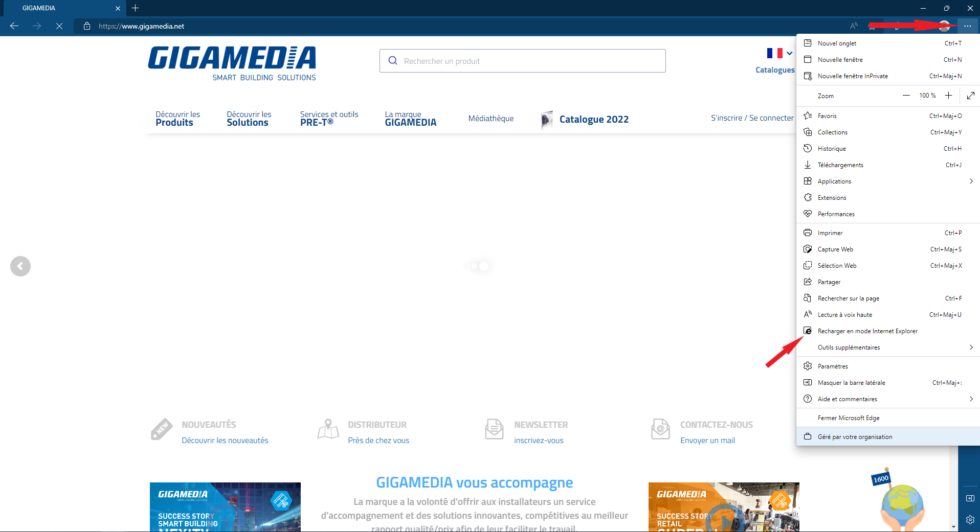View site information lock icon

click(x=87, y=26)
